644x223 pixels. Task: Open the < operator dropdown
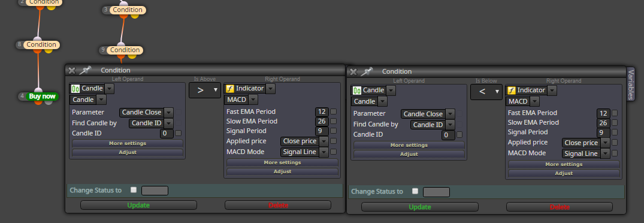pyautogui.click(x=486, y=92)
